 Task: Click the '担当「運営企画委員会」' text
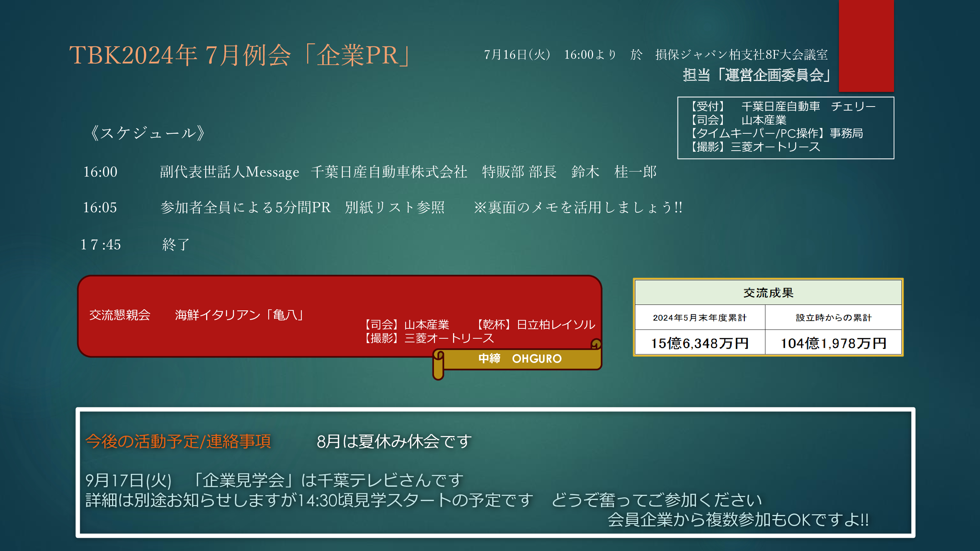[757, 75]
